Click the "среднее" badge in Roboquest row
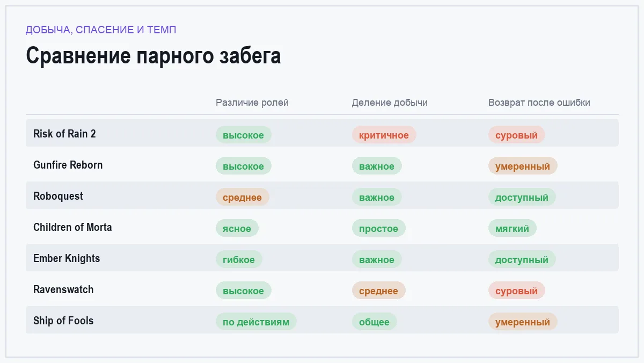 pyautogui.click(x=243, y=197)
